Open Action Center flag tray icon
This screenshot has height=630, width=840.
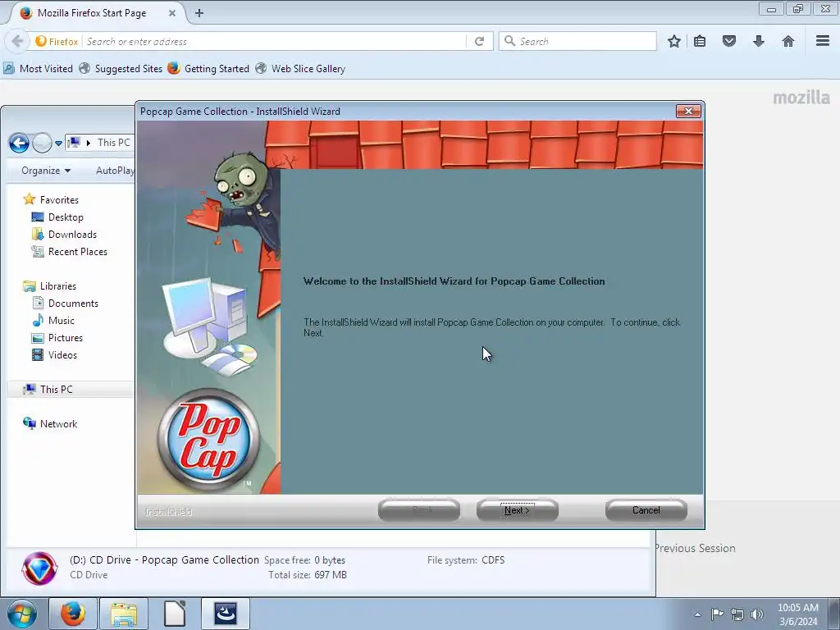[717, 614]
